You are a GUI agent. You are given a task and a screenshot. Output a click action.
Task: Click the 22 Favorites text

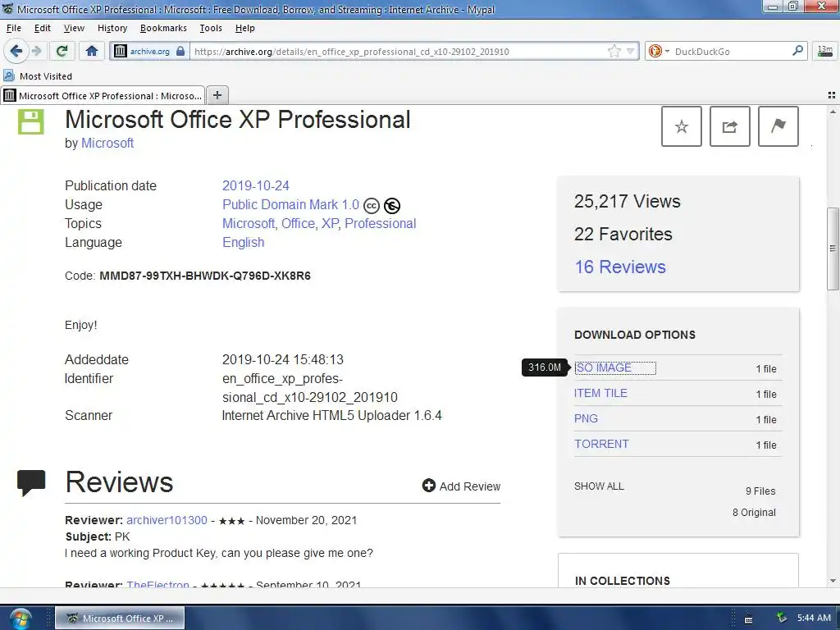coord(623,234)
